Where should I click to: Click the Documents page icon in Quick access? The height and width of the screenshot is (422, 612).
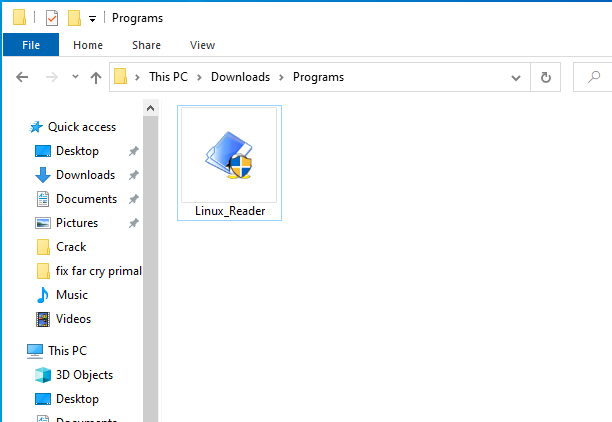pos(43,199)
